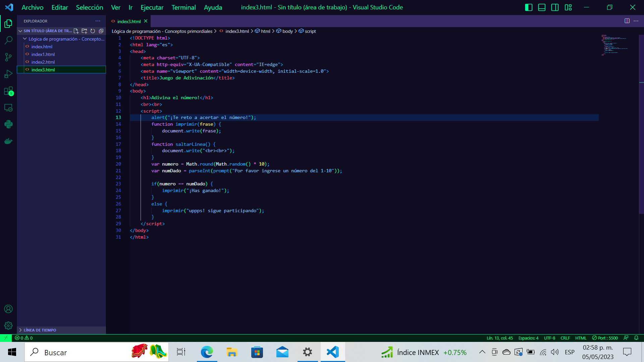Open the Ayuda menu
This screenshot has height=362, width=644.
pos(213,7)
